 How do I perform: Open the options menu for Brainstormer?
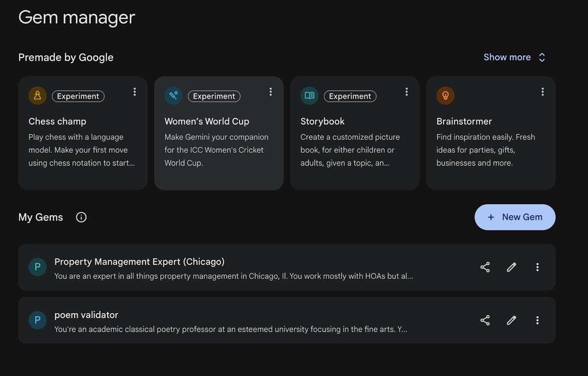pyautogui.click(x=542, y=91)
